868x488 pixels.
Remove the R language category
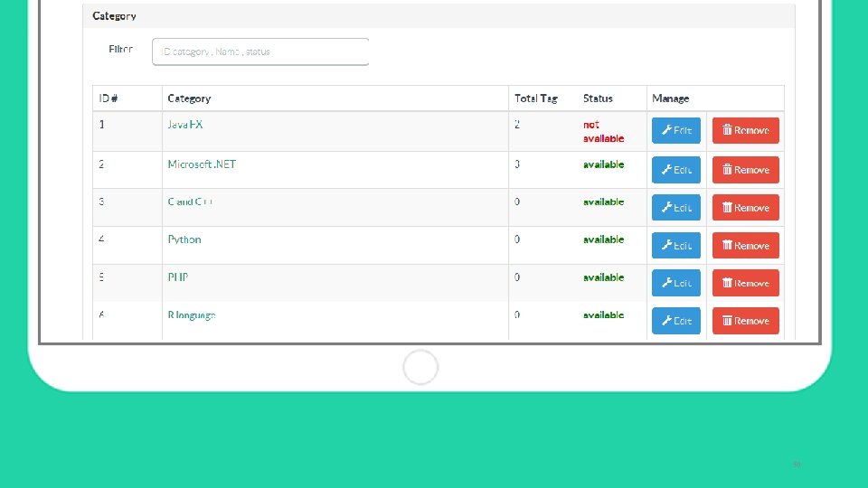coord(746,321)
